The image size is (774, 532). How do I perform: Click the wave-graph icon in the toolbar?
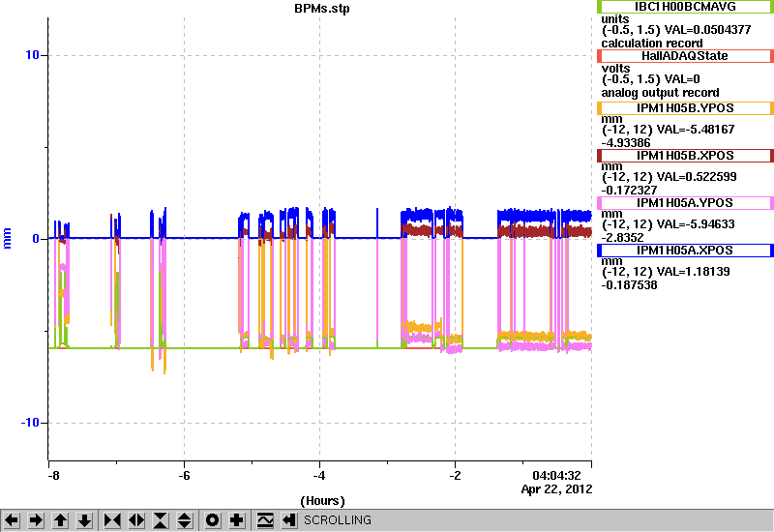[265, 520]
